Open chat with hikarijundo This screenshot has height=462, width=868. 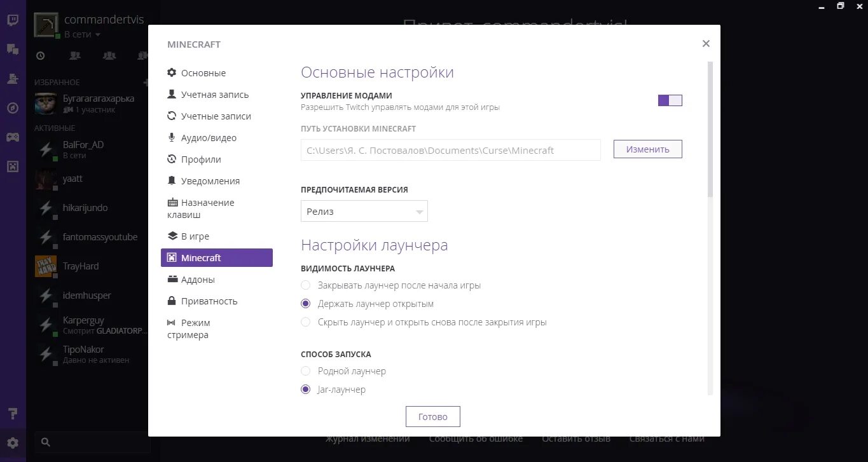[92, 208]
